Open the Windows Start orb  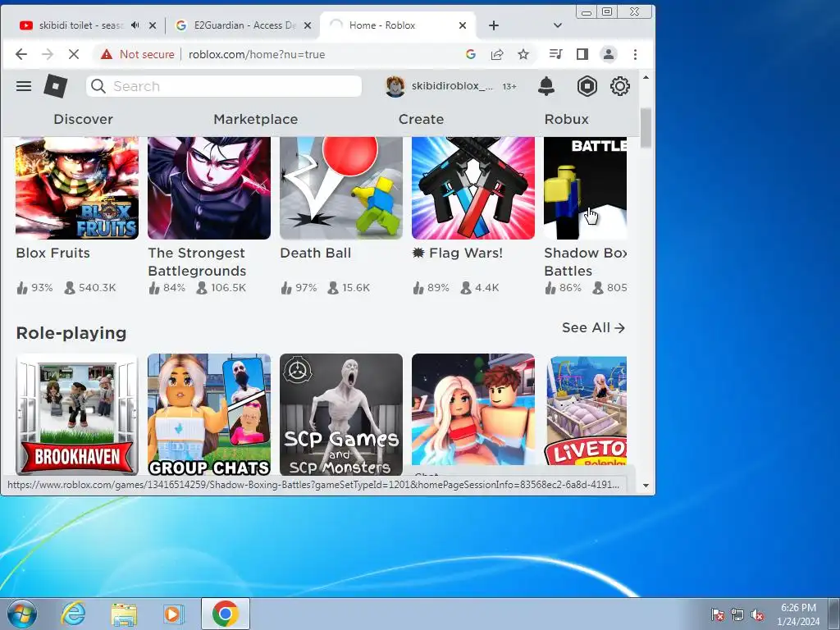(x=22, y=614)
